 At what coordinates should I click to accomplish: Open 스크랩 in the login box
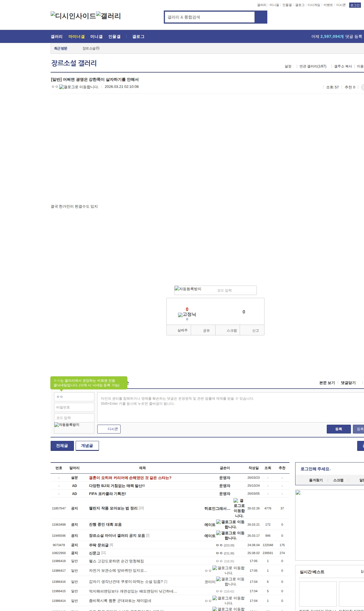[338, 480]
